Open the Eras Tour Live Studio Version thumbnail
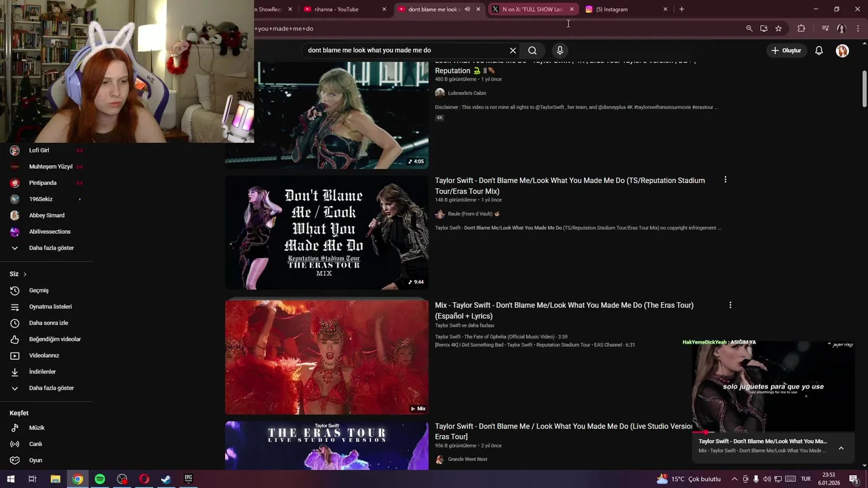Image resolution: width=868 pixels, height=488 pixels. click(327, 445)
